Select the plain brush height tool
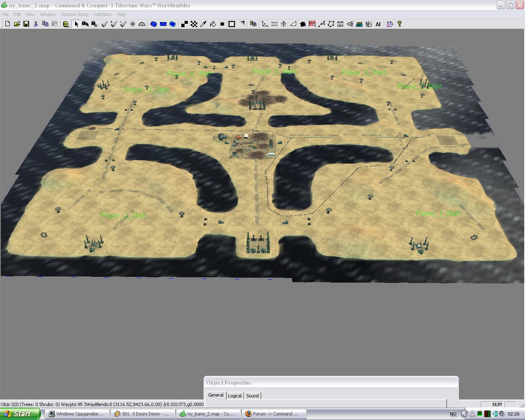The image size is (525, 420). [x=104, y=24]
